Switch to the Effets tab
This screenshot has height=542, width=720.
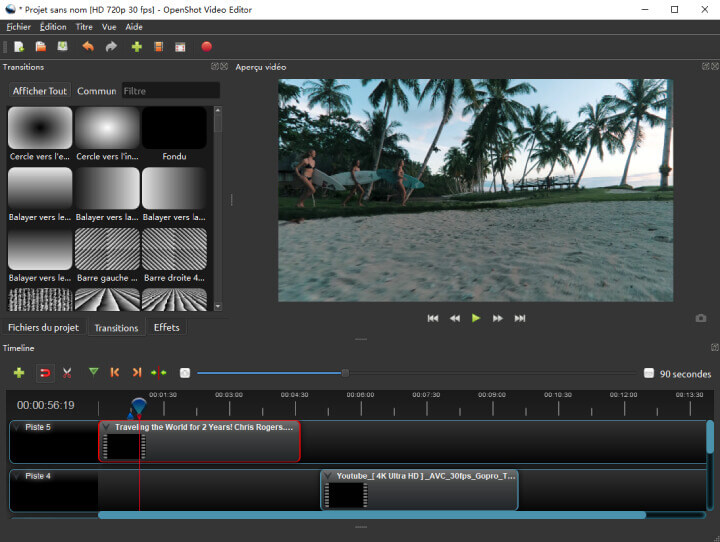tap(167, 327)
